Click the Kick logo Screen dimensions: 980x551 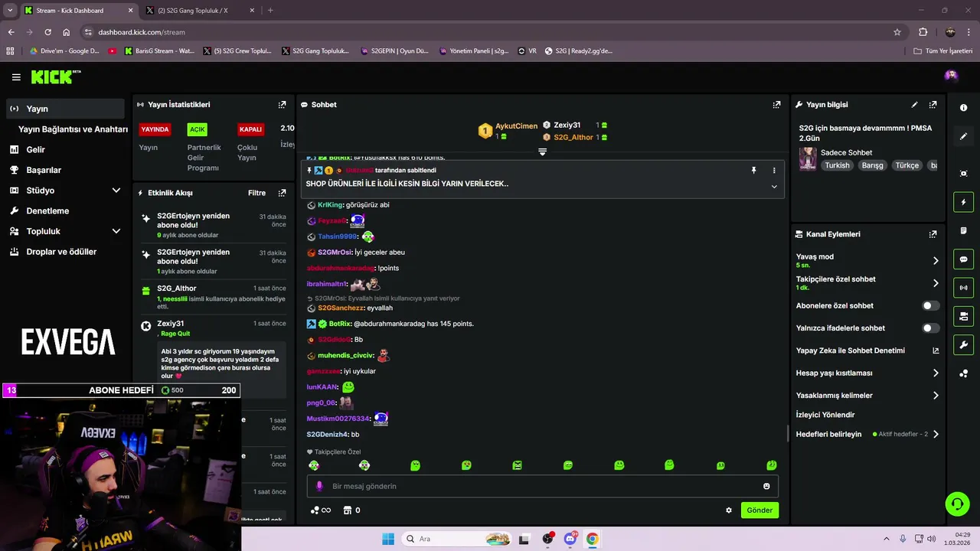pos(55,77)
